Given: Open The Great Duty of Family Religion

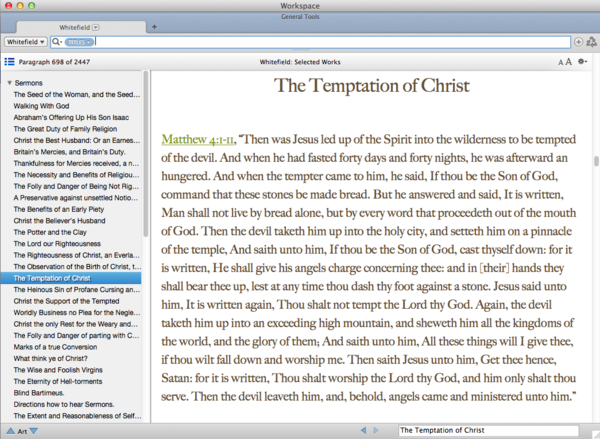Looking at the screenshot, I should point(65,129).
